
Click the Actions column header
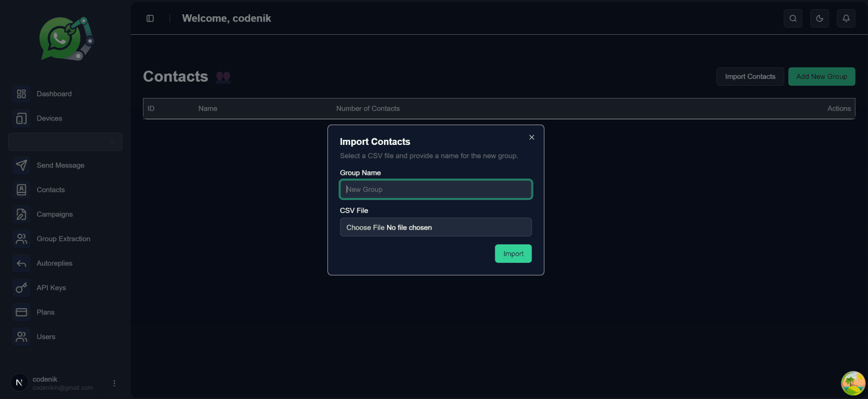tap(839, 109)
